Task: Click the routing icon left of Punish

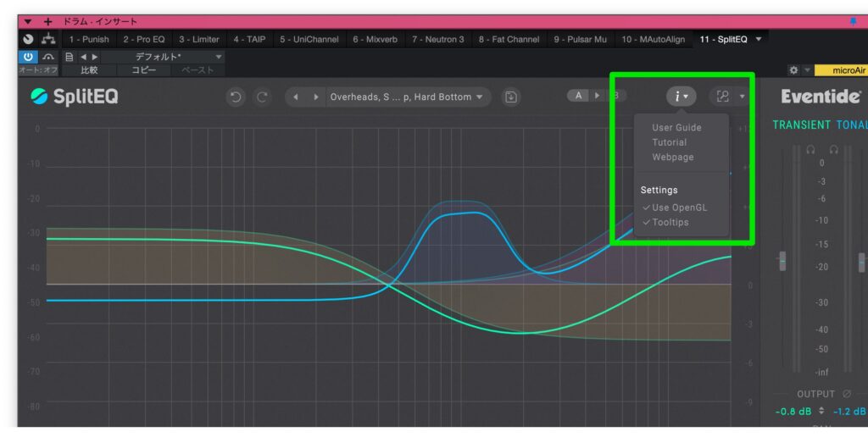Action: click(49, 39)
